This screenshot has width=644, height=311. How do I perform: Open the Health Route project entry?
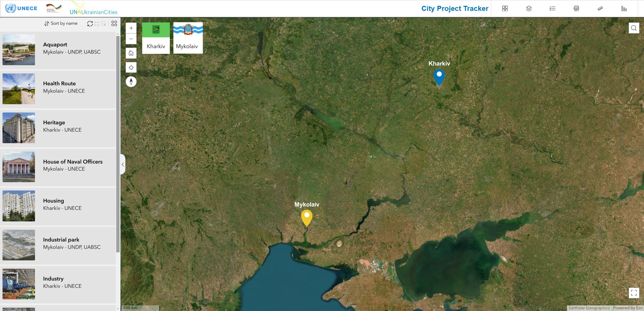(58, 89)
